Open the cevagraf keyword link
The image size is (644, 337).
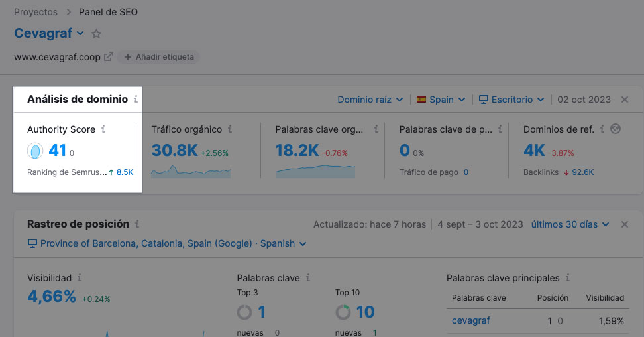coord(471,320)
